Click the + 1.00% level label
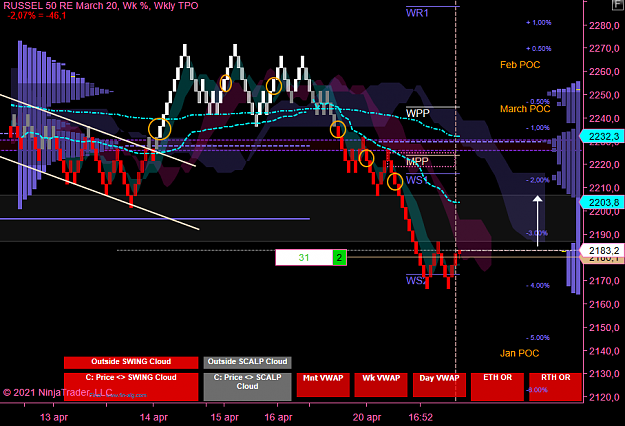This screenshot has height=426, width=625. tap(539, 23)
